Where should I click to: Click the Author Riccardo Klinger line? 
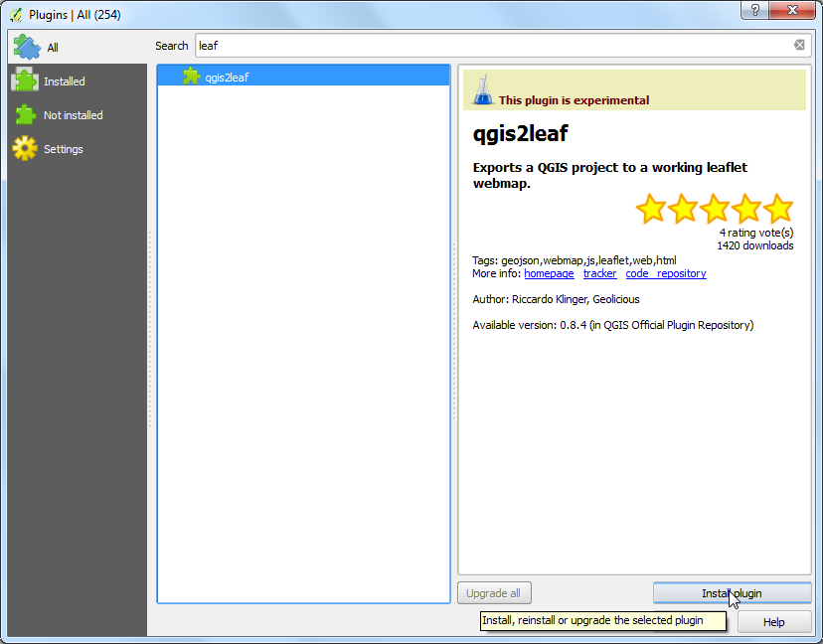(x=556, y=299)
